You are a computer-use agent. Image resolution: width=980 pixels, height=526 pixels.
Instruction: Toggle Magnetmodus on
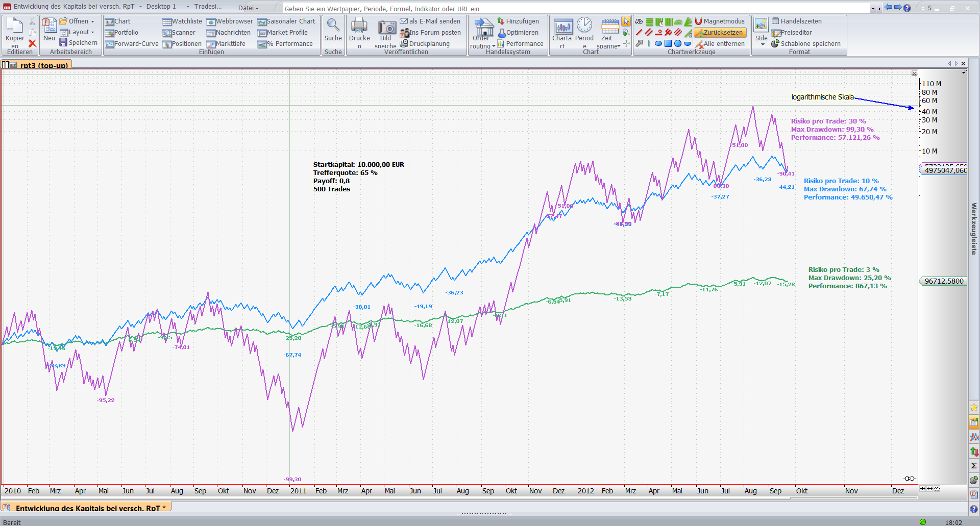(720, 21)
